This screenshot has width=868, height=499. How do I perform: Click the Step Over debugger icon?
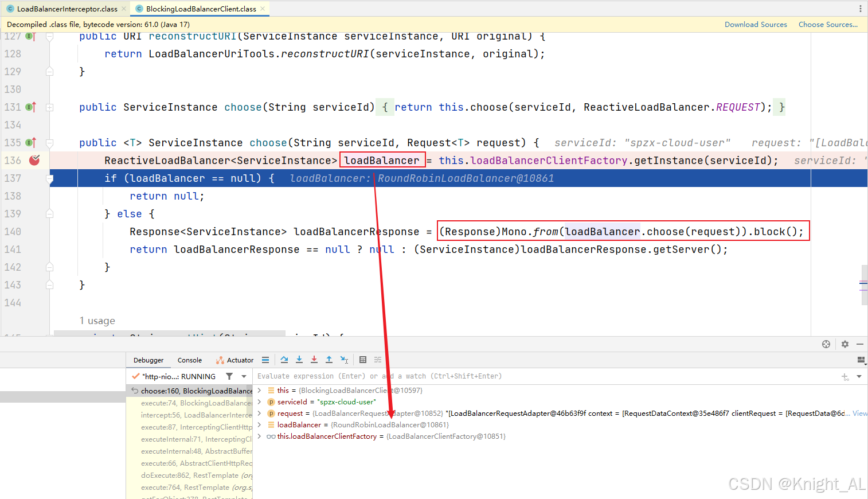tap(284, 360)
